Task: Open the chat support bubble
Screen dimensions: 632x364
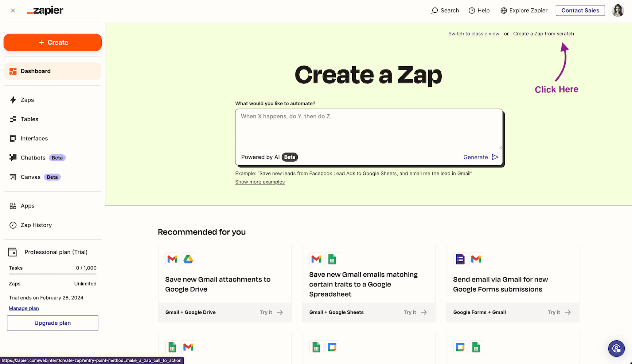Action: [616, 348]
